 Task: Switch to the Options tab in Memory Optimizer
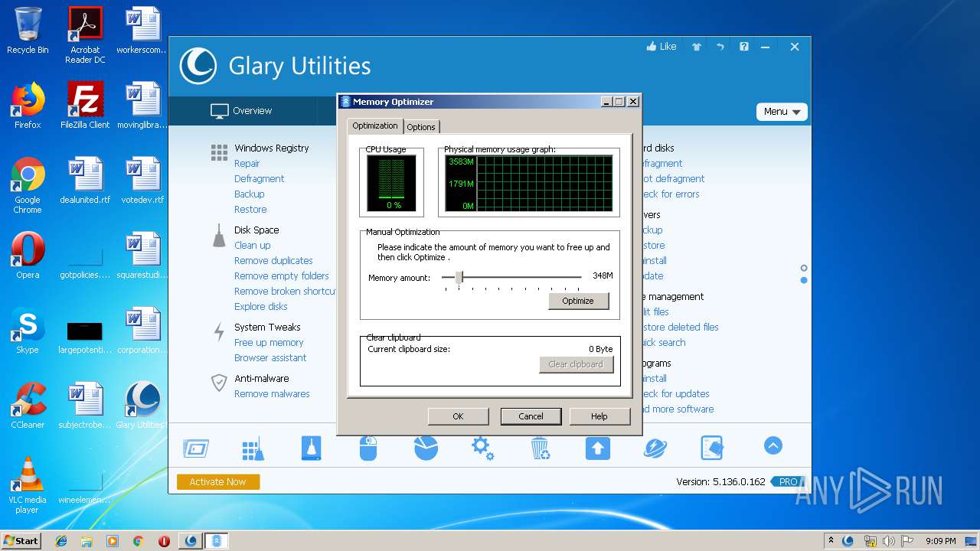[x=421, y=127]
